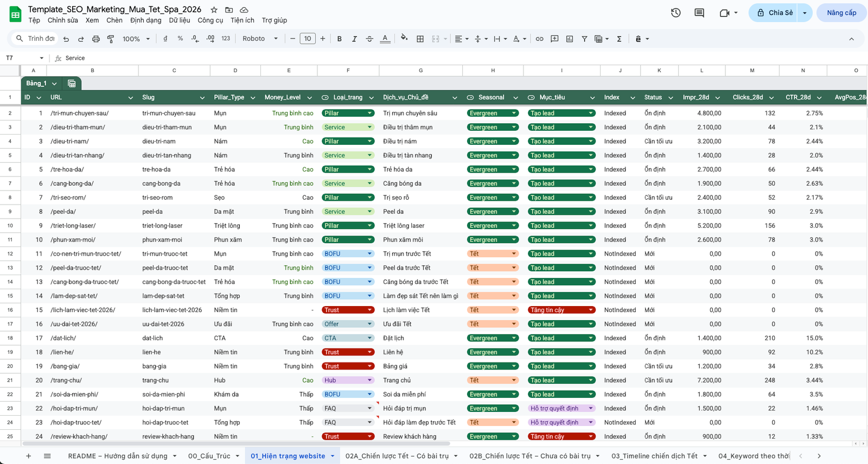
Task: Open vertical align dropdown
Action: pos(481,39)
